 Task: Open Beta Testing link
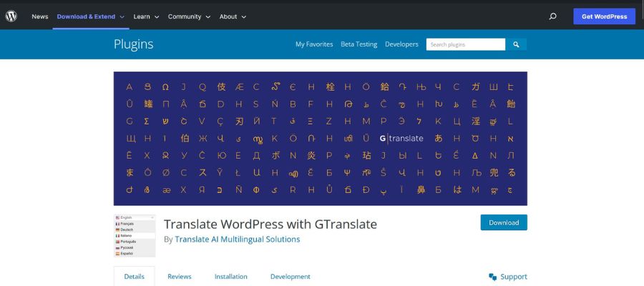click(x=359, y=44)
